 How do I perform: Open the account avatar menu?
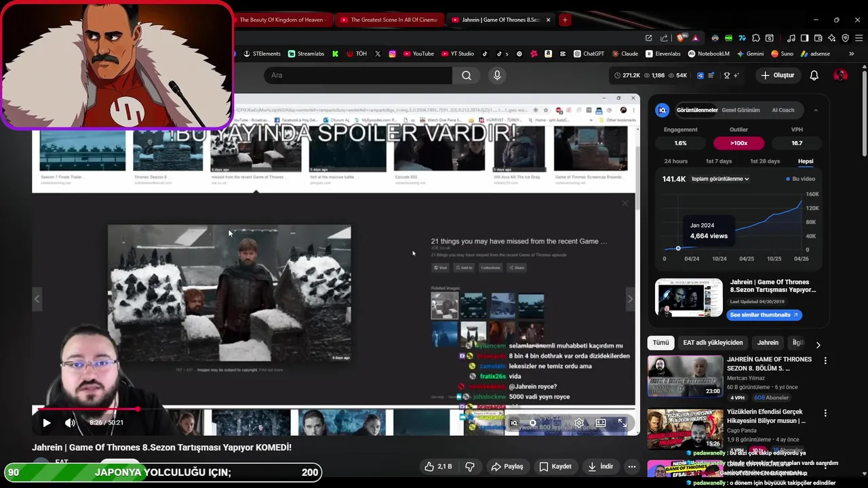click(841, 75)
